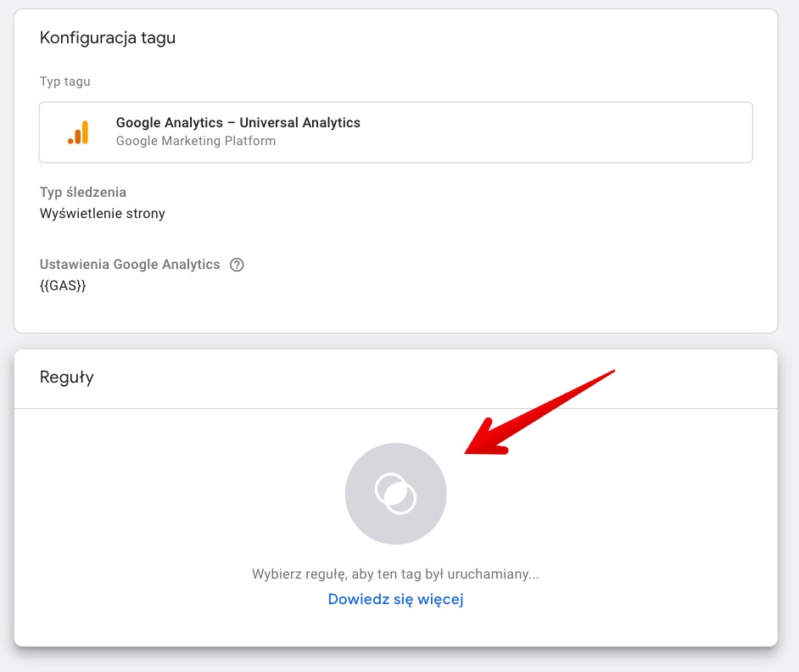The height and width of the screenshot is (672, 799).
Task: Click Wybierz regułę, aby ten tag był uruchamiany text
Action: [395, 574]
